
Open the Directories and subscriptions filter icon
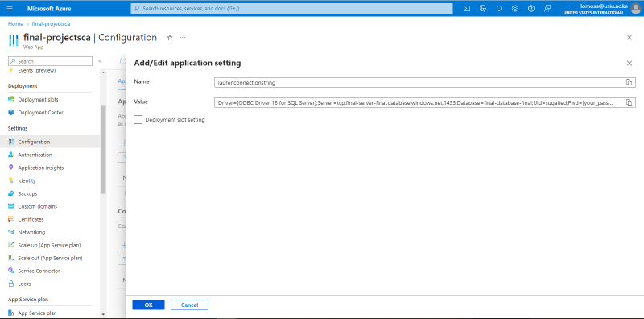click(x=483, y=8)
